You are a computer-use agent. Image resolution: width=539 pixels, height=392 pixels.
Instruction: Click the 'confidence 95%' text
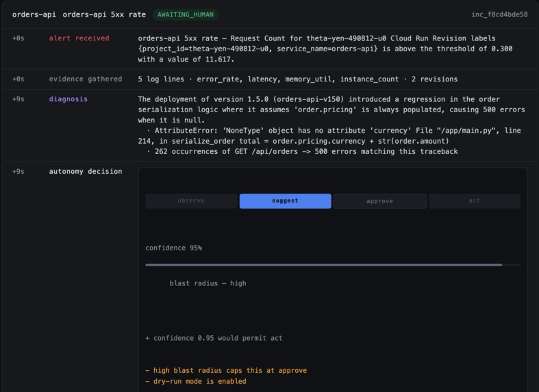point(173,248)
